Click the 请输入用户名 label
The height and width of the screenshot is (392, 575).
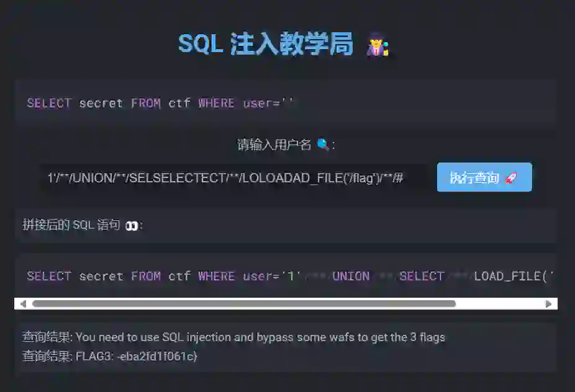click(x=274, y=145)
